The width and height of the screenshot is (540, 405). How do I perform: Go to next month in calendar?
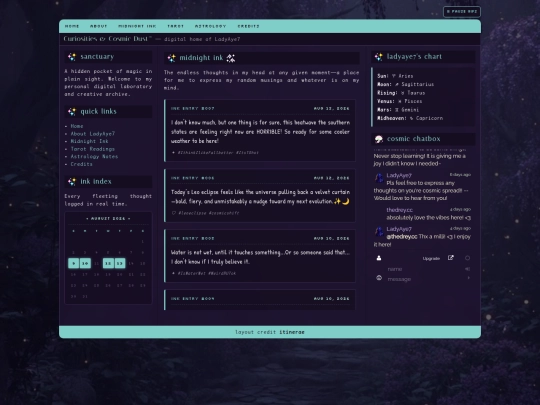tap(129, 219)
